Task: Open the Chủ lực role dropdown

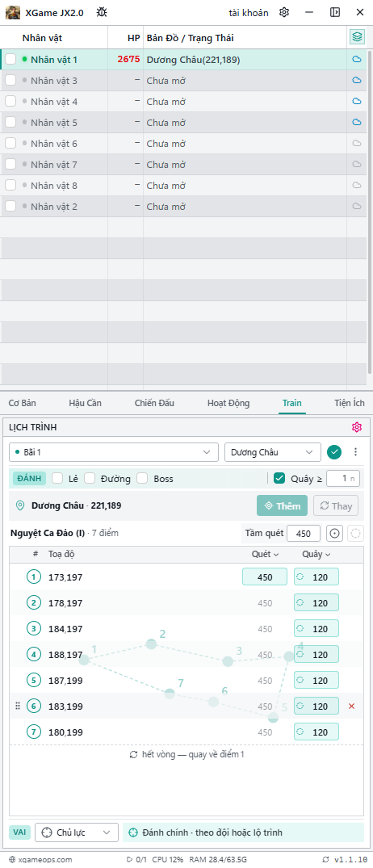Action: coord(77,832)
